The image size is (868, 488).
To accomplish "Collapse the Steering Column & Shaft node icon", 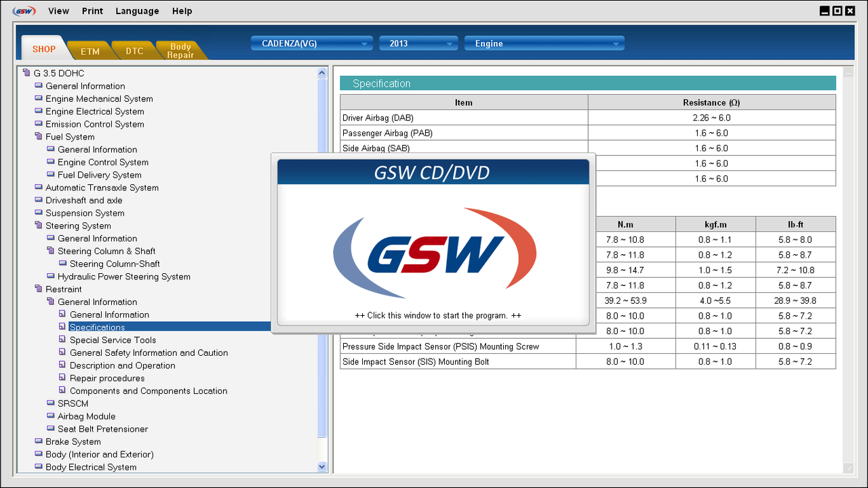I will 51,251.
